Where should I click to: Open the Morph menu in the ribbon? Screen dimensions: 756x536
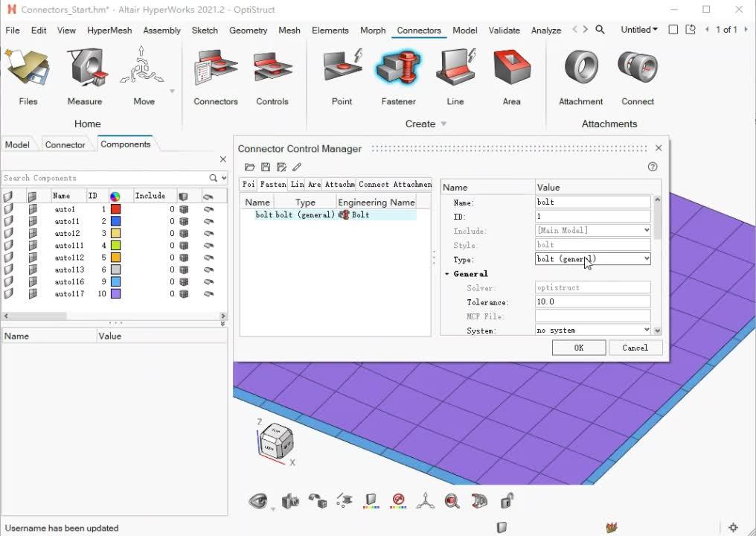372,31
